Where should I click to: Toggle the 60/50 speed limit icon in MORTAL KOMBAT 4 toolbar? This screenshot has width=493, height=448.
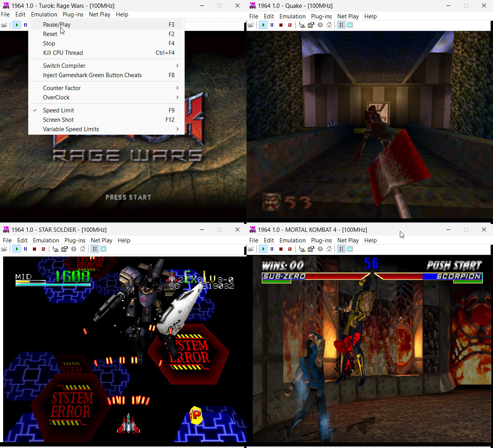tap(342, 249)
